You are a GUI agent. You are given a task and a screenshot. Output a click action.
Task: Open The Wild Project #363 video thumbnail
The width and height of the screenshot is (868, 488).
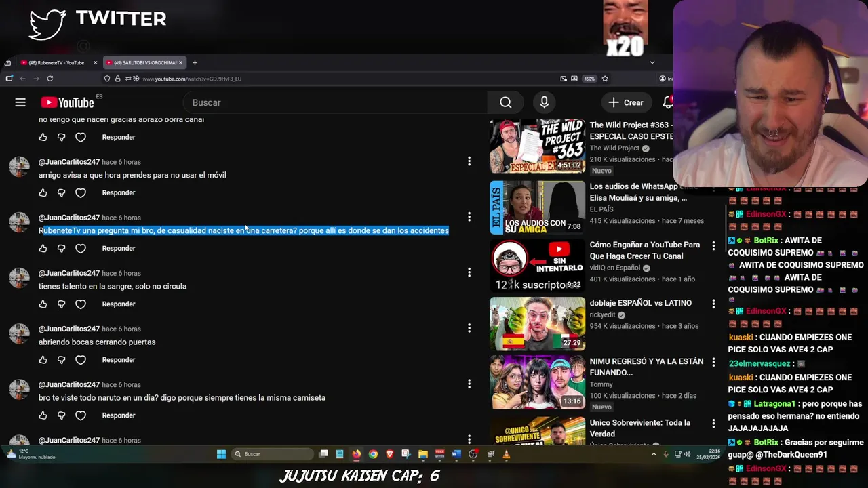[x=537, y=146]
